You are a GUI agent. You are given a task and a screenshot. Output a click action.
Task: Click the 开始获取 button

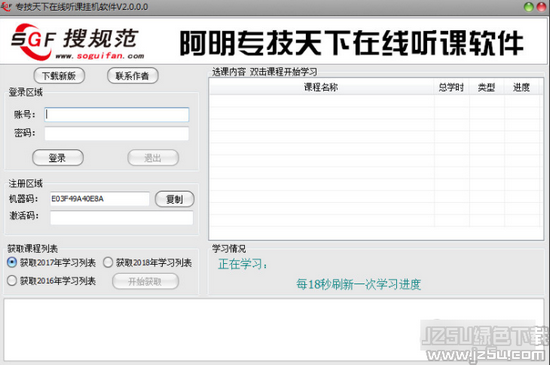145,281
